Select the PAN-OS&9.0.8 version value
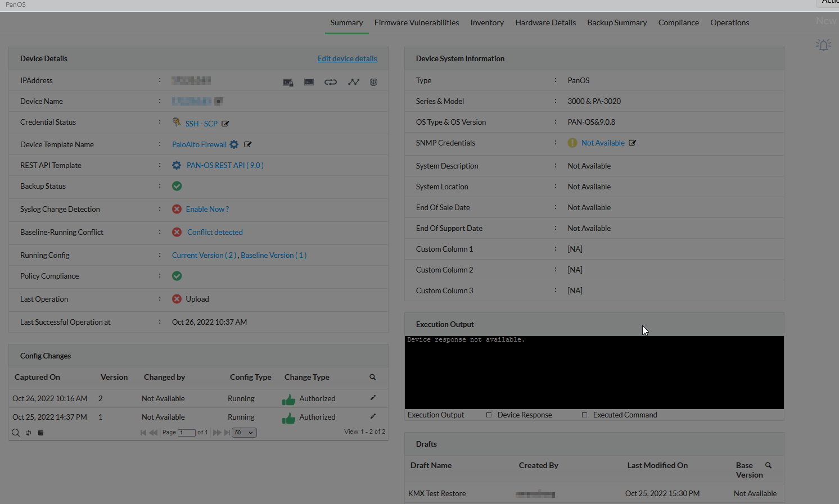The width and height of the screenshot is (839, 504). coord(592,122)
